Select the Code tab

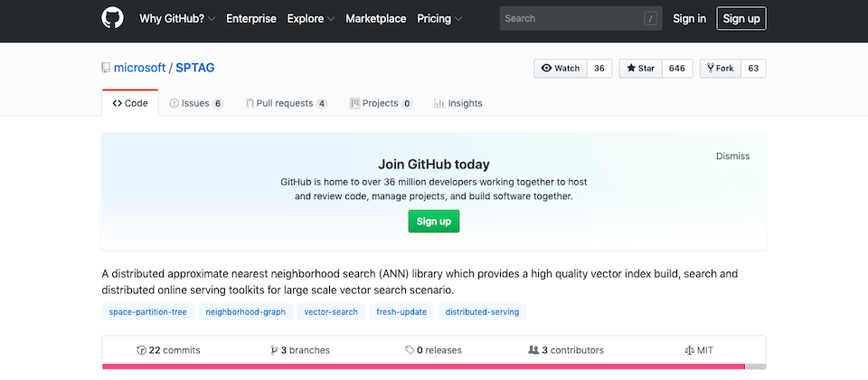130,103
